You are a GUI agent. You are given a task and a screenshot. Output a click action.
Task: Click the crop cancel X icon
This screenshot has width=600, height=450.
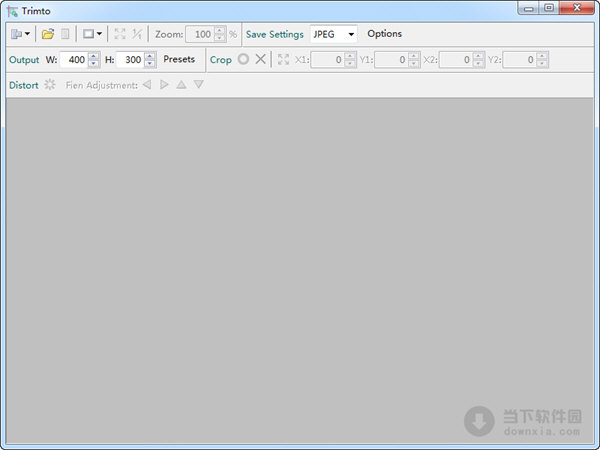point(261,60)
